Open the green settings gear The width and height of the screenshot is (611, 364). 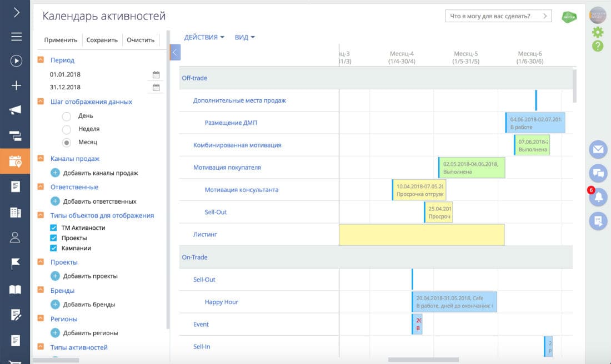(597, 32)
